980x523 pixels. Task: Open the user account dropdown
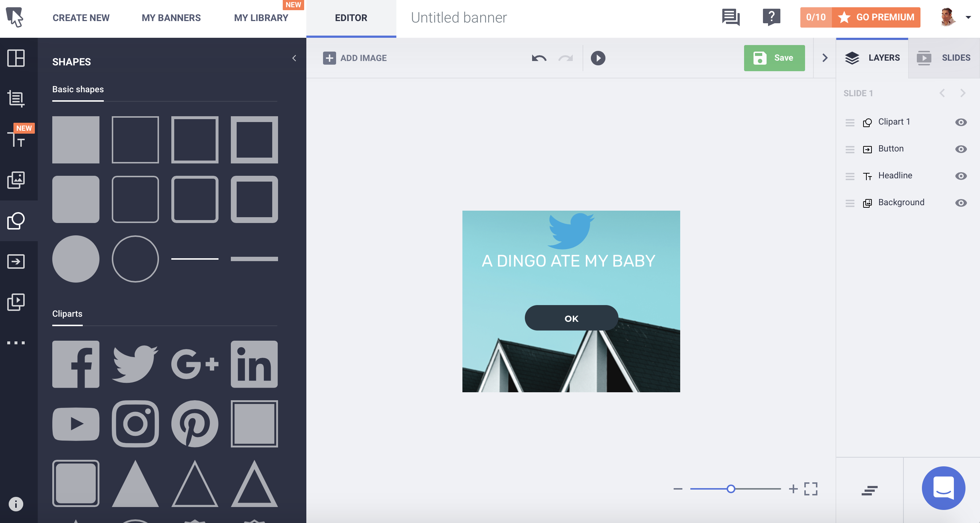[x=968, y=17]
